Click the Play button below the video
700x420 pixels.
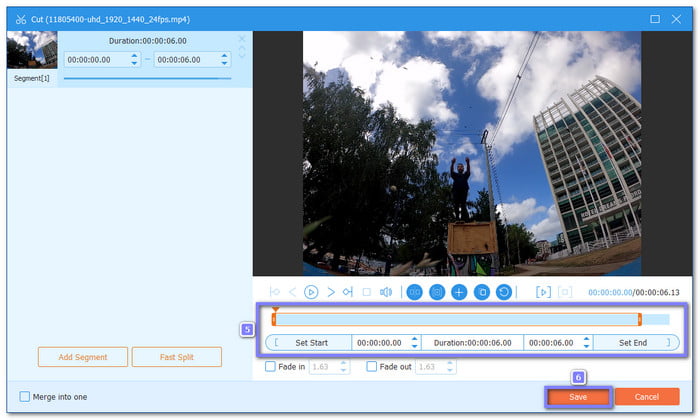tap(311, 292)
